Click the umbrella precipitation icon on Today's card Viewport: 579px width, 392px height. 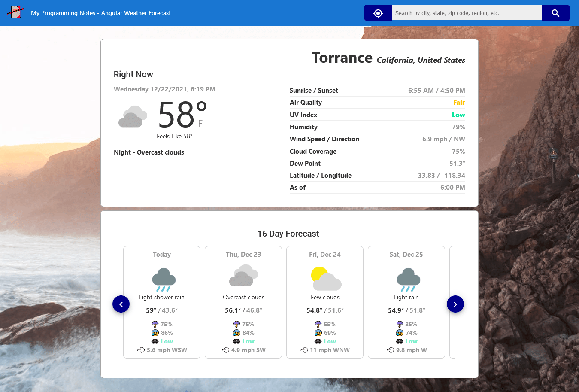(x=155, y=324)
